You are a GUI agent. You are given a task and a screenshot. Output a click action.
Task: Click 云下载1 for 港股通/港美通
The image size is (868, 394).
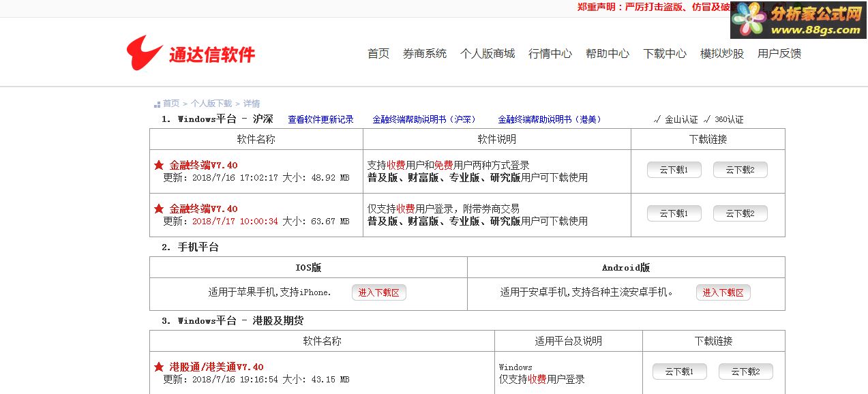[679, 372]
